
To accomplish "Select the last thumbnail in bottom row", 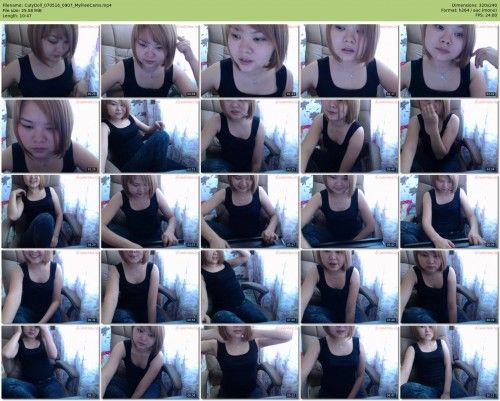I will [449, 362].
